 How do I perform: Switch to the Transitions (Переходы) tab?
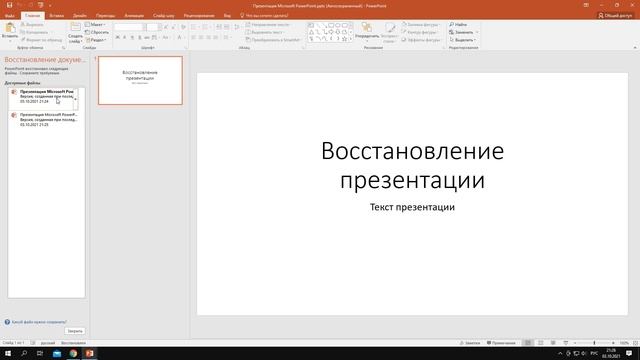coord(105,16)
